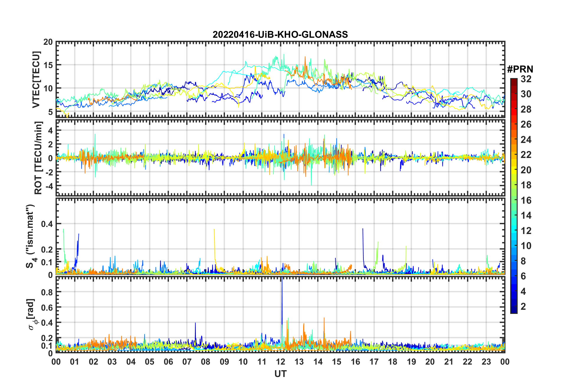Select S4 panel y-axis tick label 0.4
This screenshot has width=561, height=392.
[x=47, y=224]
